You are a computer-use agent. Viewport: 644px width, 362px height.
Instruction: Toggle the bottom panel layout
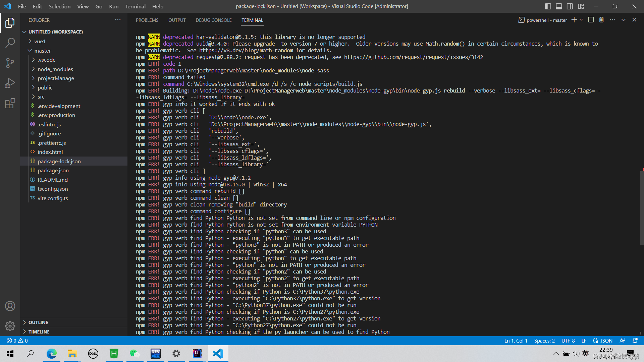click(559, 6)
